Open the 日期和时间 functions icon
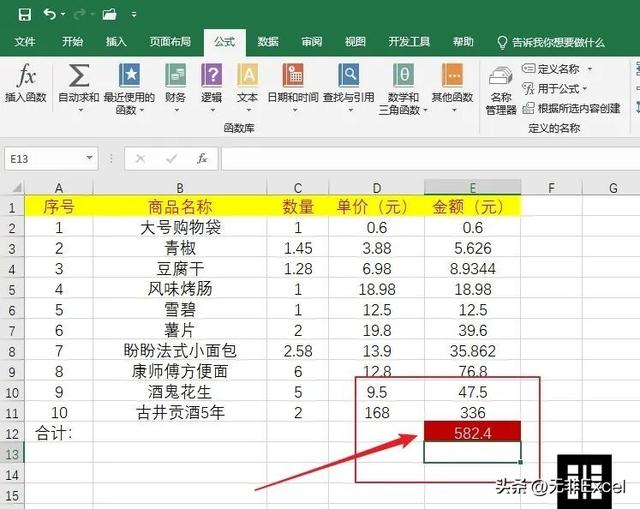 pyautogui.click(x=293, y=75)
